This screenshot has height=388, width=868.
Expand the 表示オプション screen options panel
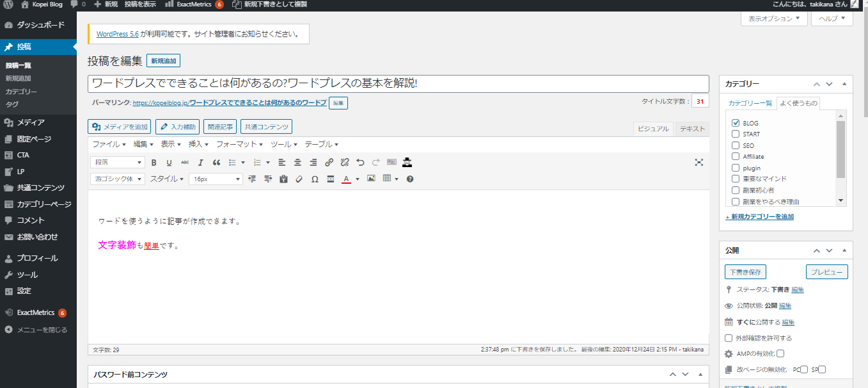(774, 19)
